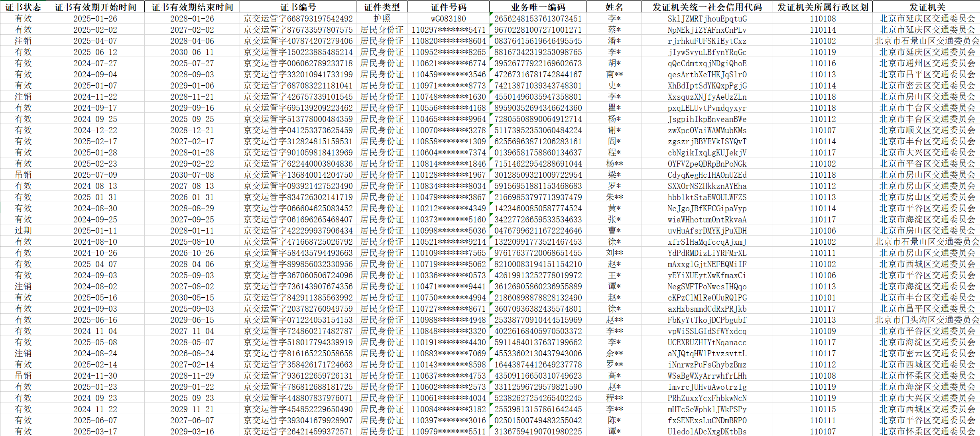980x436 pixels.
Task: Click the credit code SklJZMRTjhouEpqtuG cell
Action: tap(707, 19)
